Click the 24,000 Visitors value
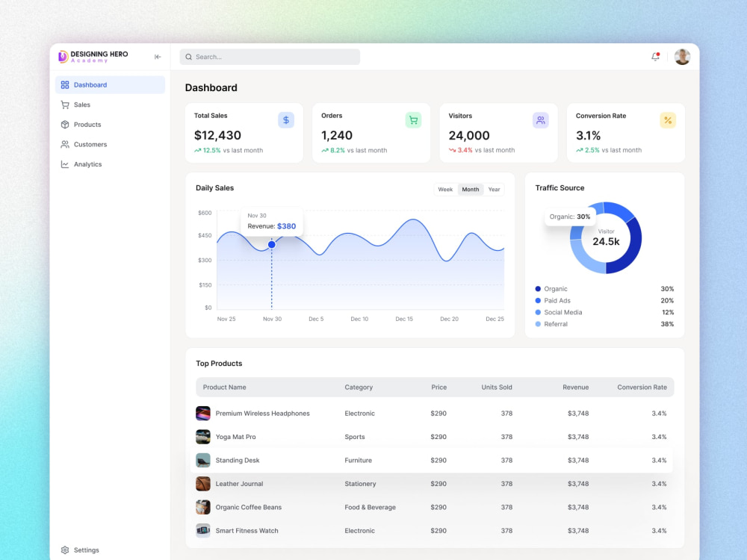This screenshot has width=747, height=560. pyautogui.click(x=469, y=135)
